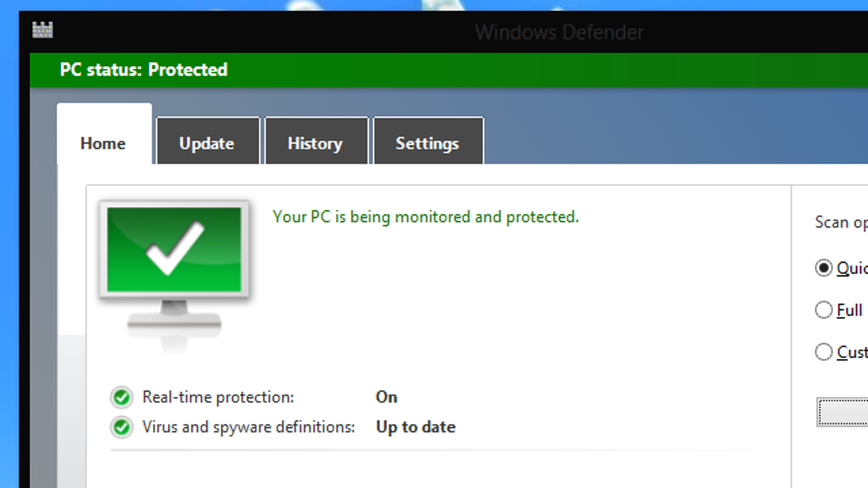The image size is (868, 488).
Task: Open the Settings tab
Action: (x=428, y=141)
